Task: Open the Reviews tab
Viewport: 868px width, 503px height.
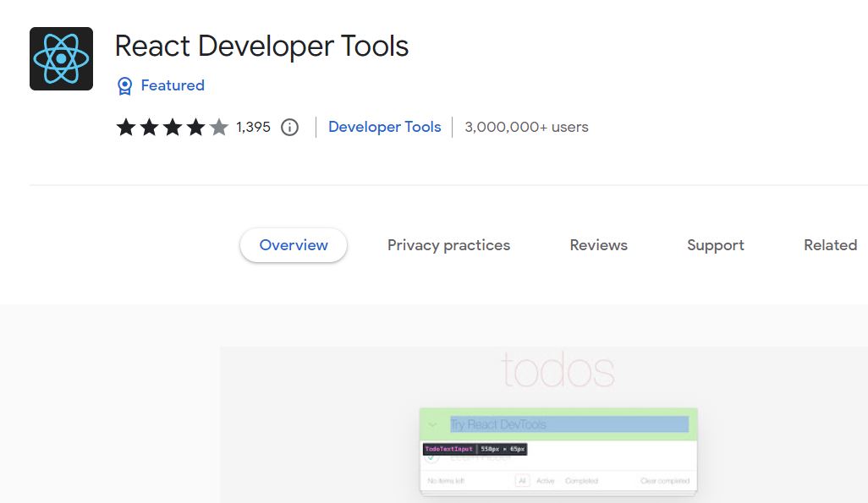Action: click(599, 245)
